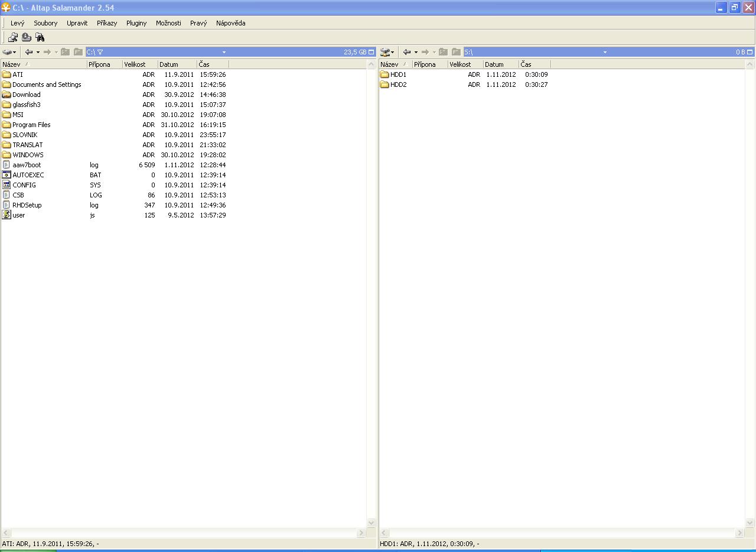Screen dimensions: 756x552
Task: Open the Pluginy menu
Action: 136,23
